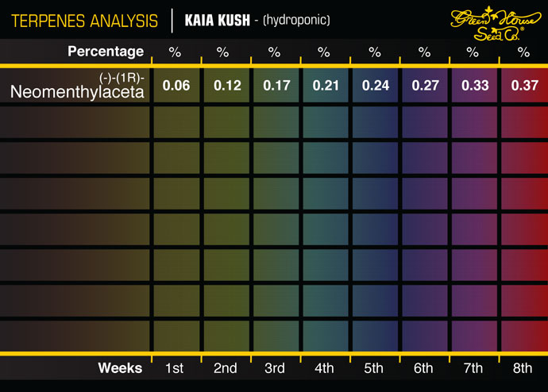Screen dimensions: 548x392
Task: Click the 5th week column label
Action: [374, 368]
